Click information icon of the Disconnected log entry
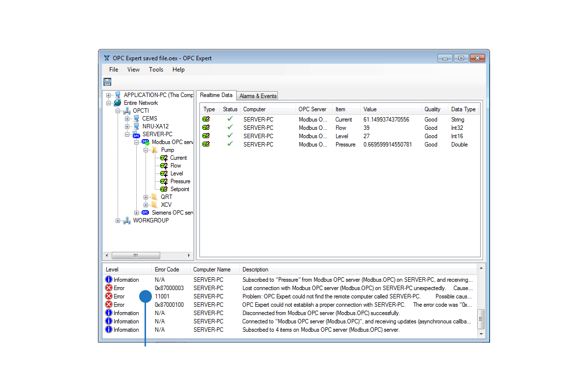 tap(109, 313)
